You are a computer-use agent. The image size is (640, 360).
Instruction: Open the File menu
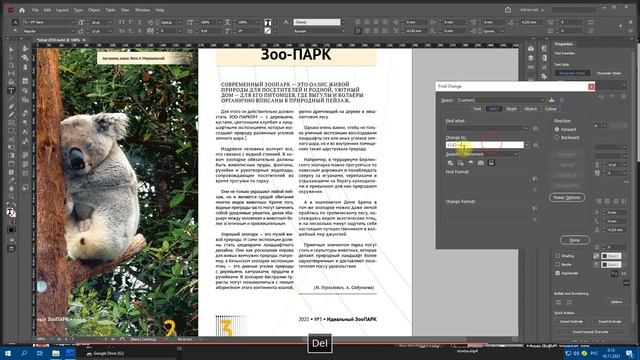click(35, 10)
